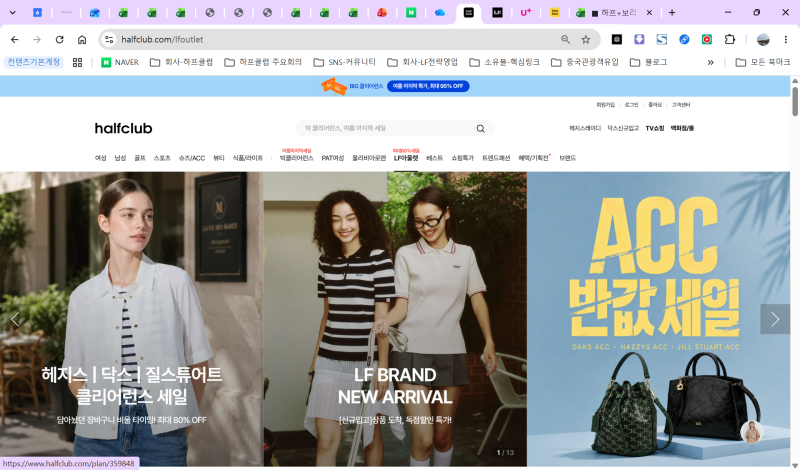Open the browser home page

point(82,39)
